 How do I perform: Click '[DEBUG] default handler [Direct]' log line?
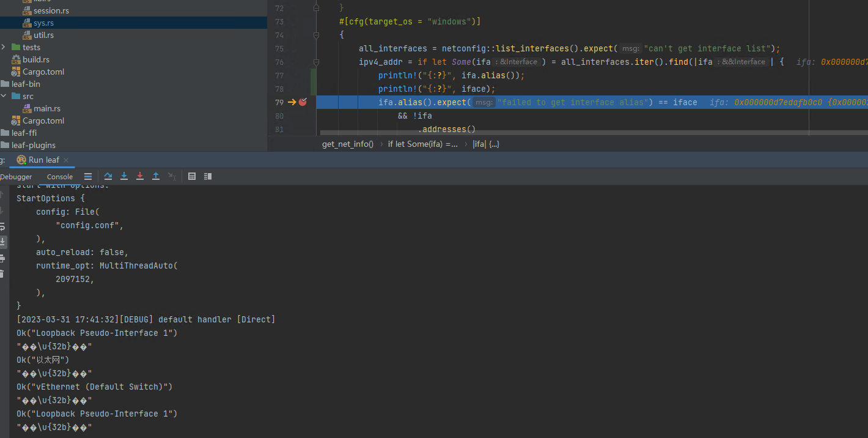(197, 319)
